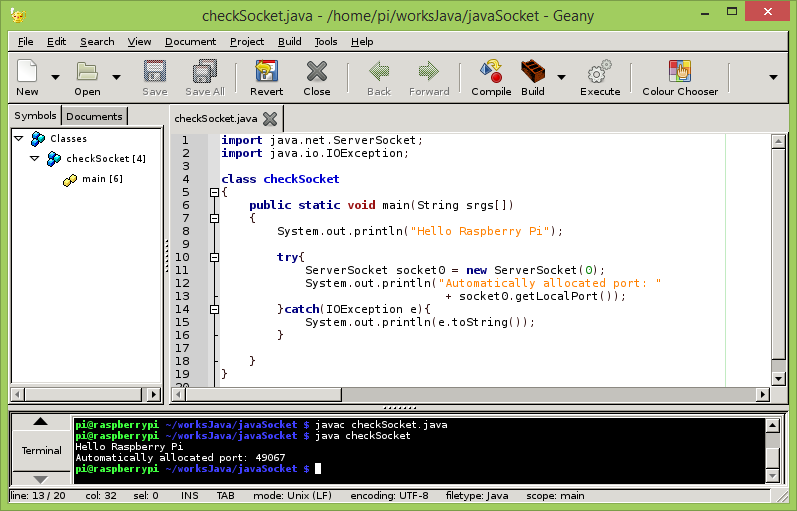This screenshot has height=511, width=797.
Task: Click 'class checkSocket' declaration text
Action: click(x=280, y=179)
